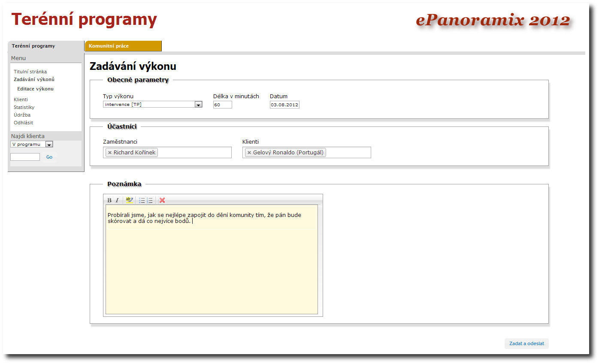
Task: Apply yellow text highlight tool
Action: coord(129,200)
